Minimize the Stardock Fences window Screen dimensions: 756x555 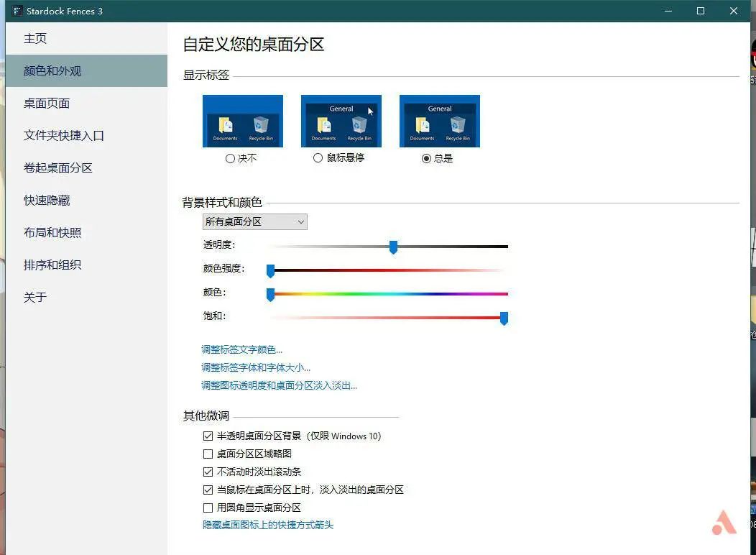(x=668, y=11)
